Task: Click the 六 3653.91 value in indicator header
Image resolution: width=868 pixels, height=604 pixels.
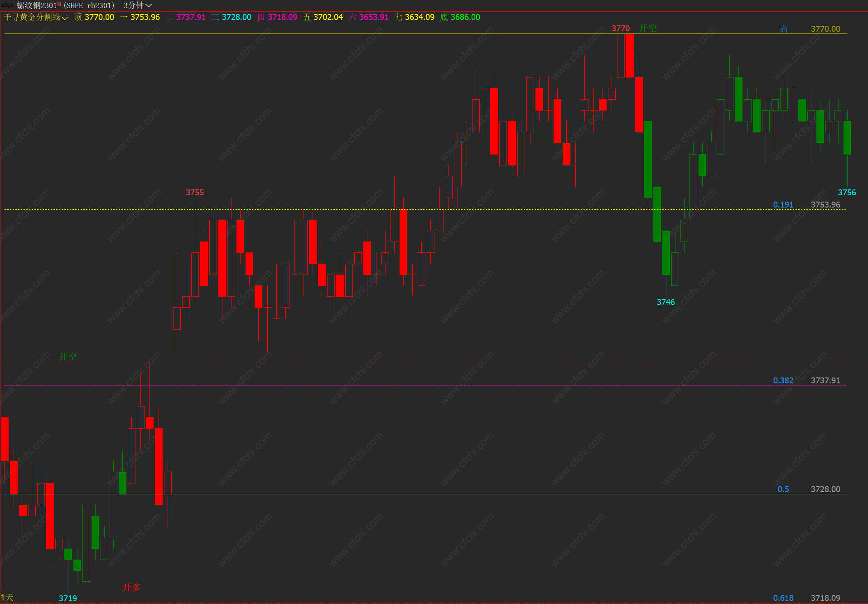Action: pos(369,17)
